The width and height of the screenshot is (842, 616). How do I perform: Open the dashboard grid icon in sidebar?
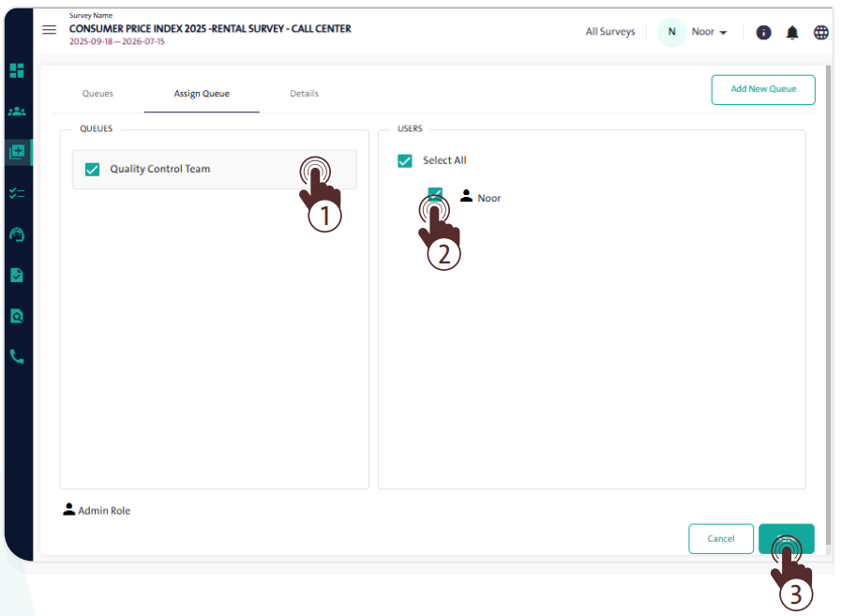coord(16,70)
